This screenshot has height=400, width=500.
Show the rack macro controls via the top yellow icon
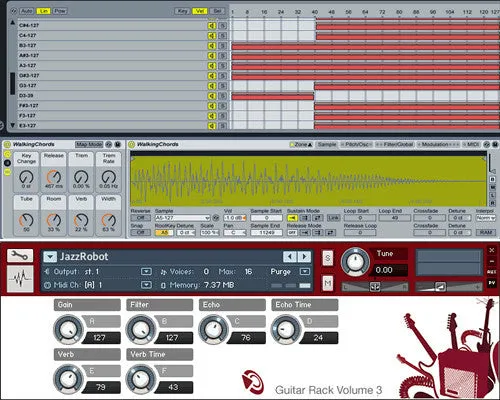7,154
